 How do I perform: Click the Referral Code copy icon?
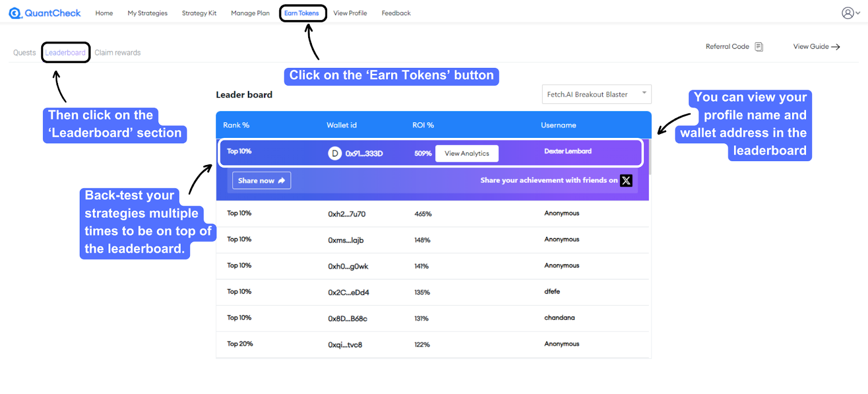pos(759,47)
